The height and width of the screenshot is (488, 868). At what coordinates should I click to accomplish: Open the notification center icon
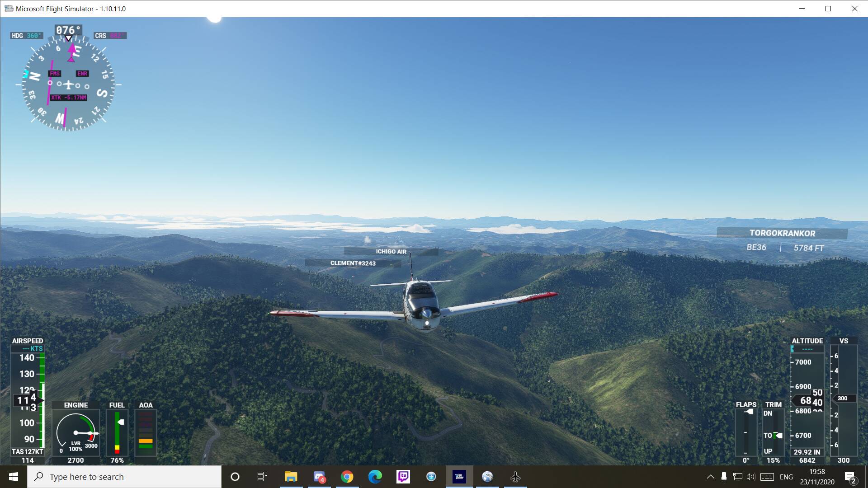850,477
